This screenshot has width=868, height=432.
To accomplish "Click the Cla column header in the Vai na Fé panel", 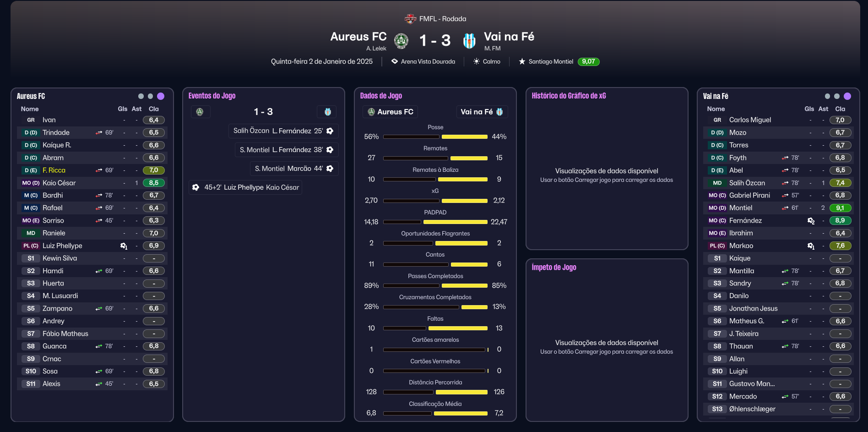I will [840, 109].
